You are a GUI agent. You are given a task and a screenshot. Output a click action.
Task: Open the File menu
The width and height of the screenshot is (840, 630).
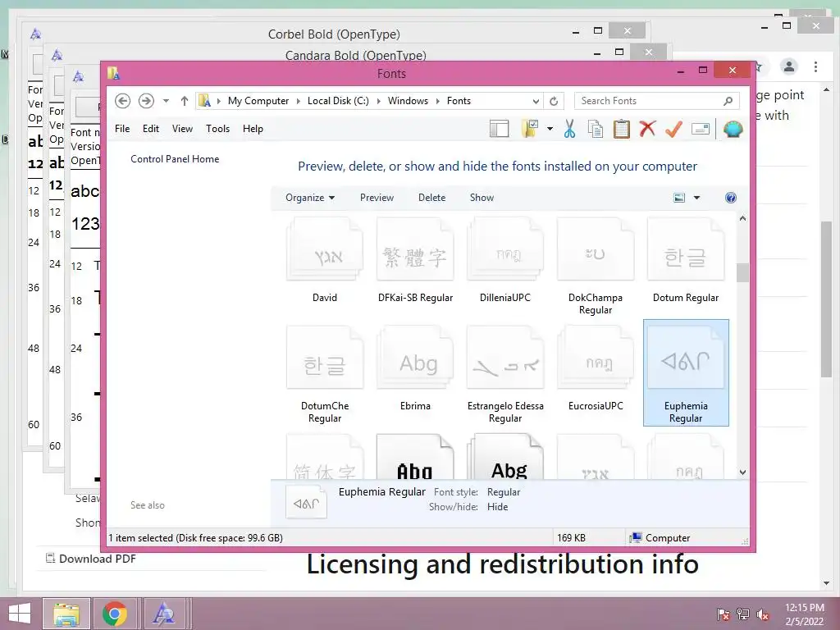coord(122,129)
